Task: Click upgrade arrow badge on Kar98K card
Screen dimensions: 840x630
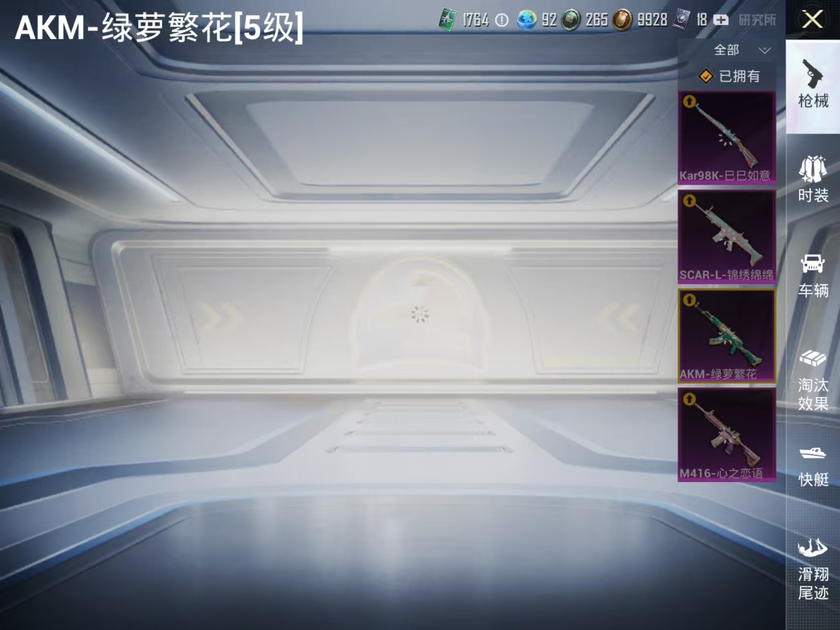Action: 689,101
